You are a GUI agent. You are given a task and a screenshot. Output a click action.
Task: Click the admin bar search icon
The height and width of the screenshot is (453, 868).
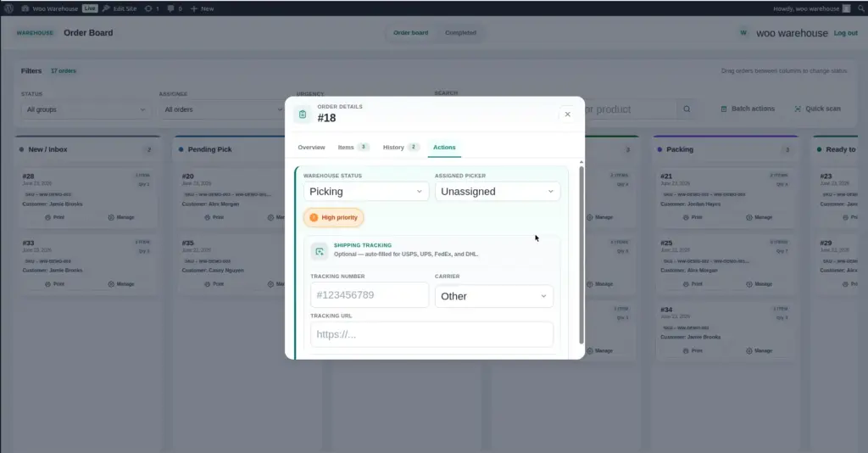861,8
